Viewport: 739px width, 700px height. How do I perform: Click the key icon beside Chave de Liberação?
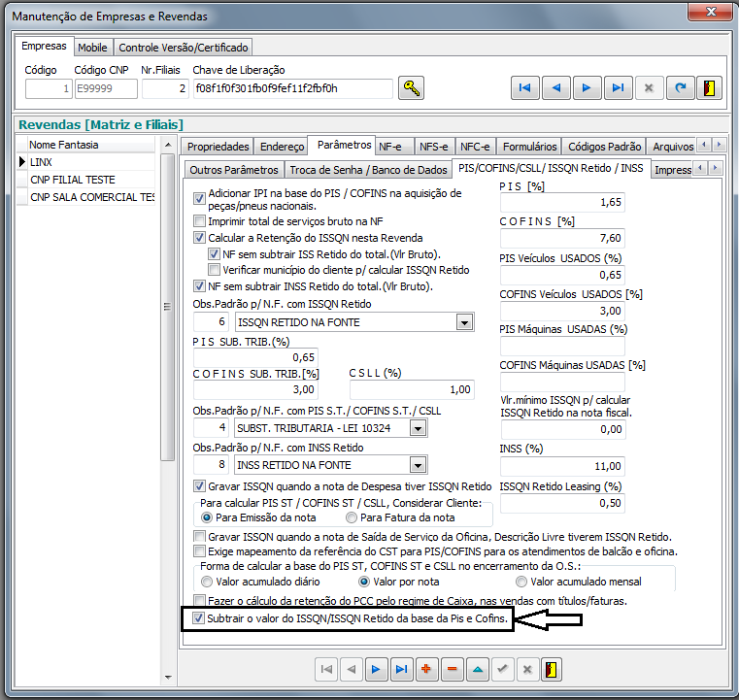(411, 88)
